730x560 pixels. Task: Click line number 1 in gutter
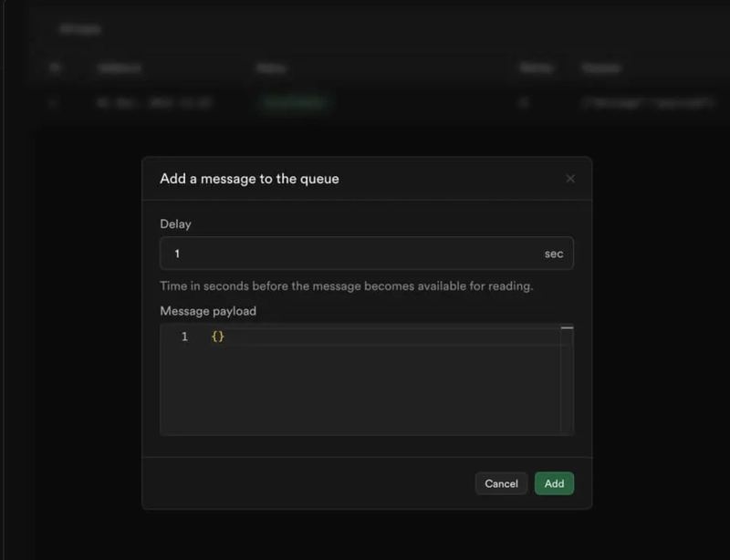point(184,337)
